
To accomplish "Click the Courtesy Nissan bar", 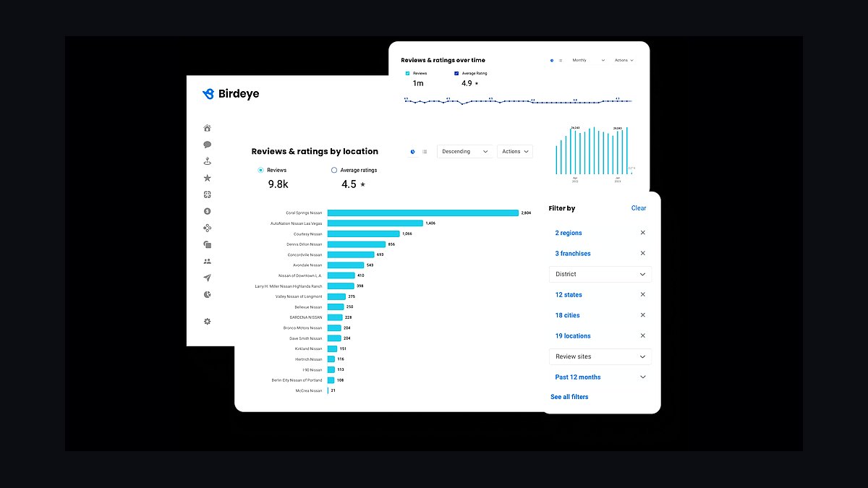I will point(364,234).
